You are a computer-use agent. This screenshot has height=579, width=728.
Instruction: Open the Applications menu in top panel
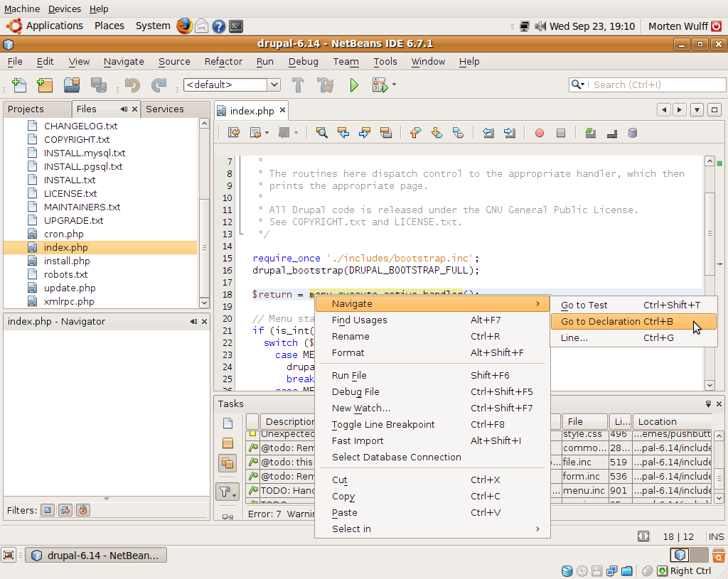[x=45, y=26]
